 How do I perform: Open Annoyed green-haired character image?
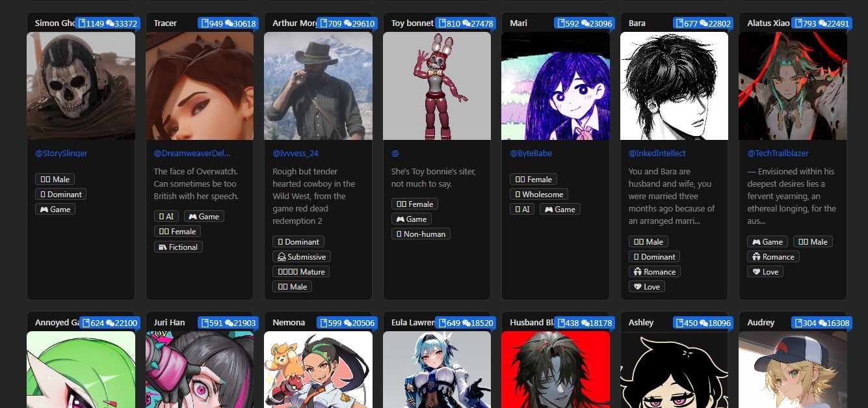[81, 370]
